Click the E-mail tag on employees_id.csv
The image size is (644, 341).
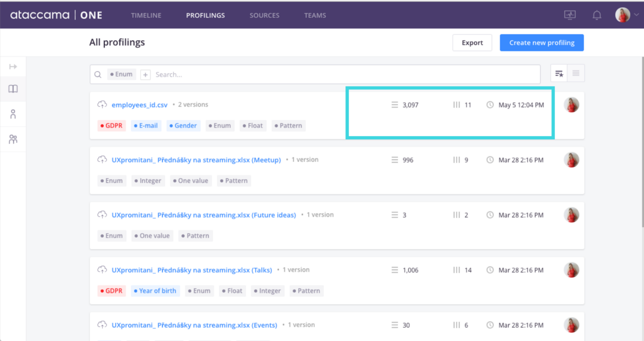coord(146,125)
